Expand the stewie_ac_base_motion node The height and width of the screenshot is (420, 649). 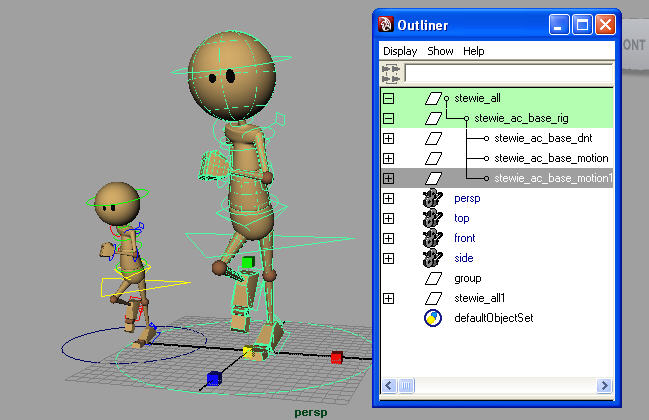[x=388, y=158]
